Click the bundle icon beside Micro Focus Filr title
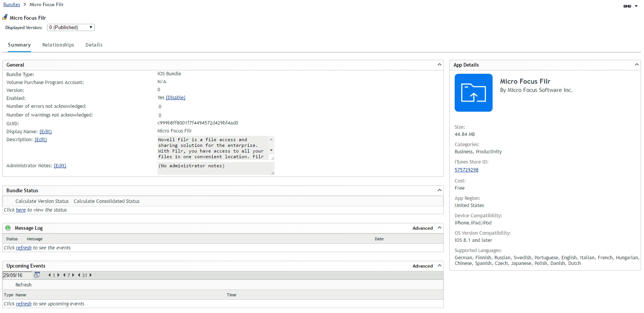The height and width of the screenshot is (313, 644). coord(5,17)
